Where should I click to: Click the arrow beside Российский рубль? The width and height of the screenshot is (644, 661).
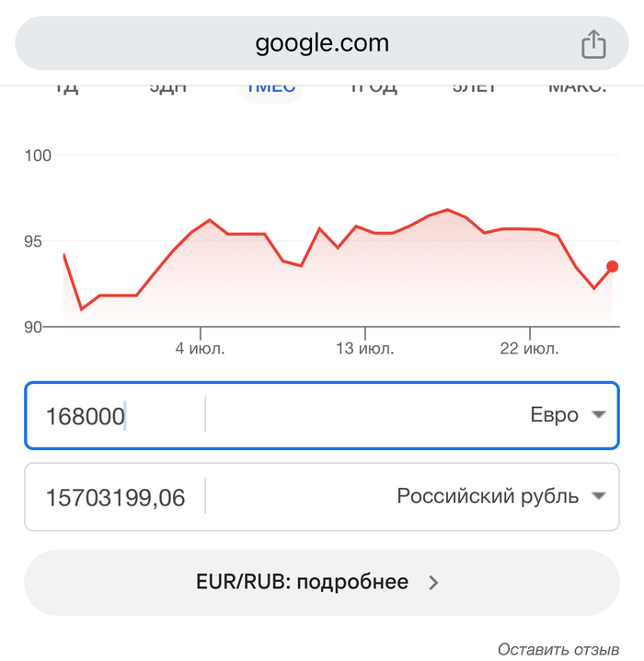coord(599,496)
